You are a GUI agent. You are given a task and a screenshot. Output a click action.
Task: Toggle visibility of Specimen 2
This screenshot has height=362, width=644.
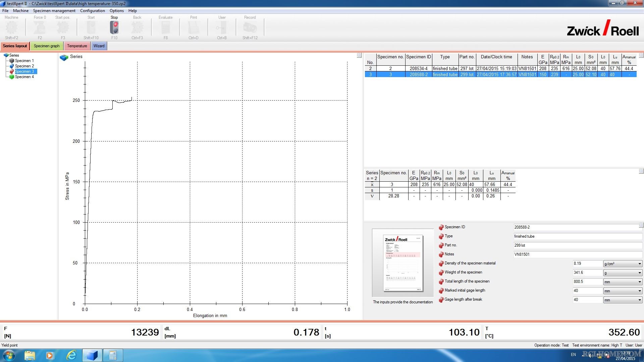click(12, 66)
